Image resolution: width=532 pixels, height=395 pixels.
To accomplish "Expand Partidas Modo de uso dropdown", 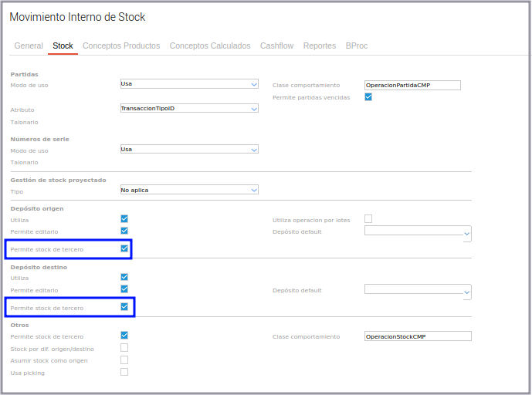I will (189, 84).
